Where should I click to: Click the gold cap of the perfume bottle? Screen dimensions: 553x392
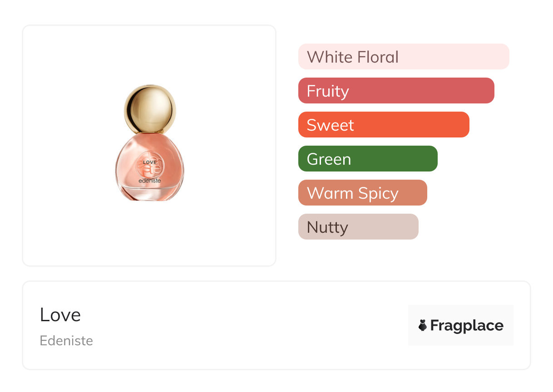point(150,108)
